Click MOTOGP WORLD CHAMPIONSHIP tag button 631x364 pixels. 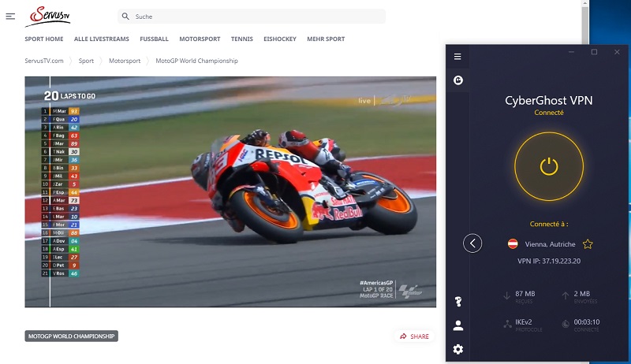click(x=71, y=336)
